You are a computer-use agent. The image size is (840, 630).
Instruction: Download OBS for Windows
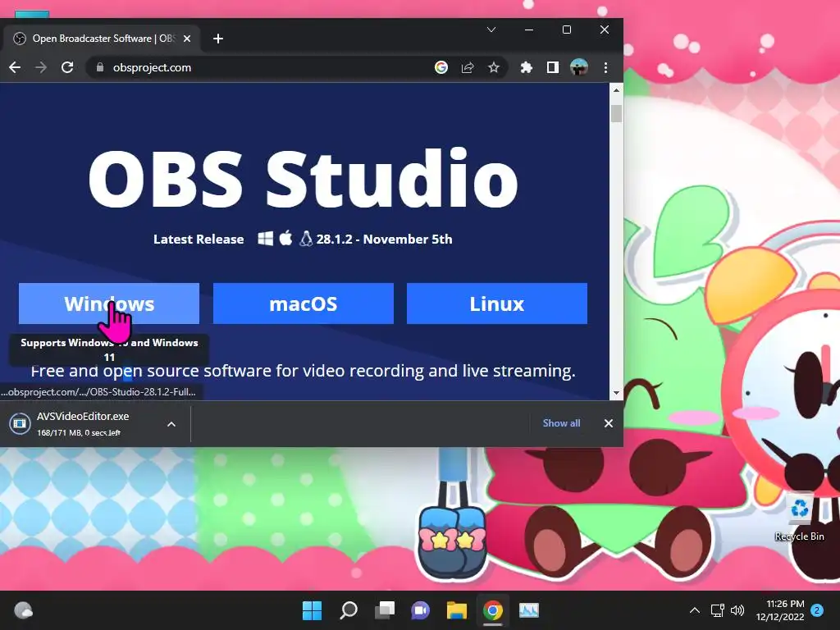(x=109, y=304)
